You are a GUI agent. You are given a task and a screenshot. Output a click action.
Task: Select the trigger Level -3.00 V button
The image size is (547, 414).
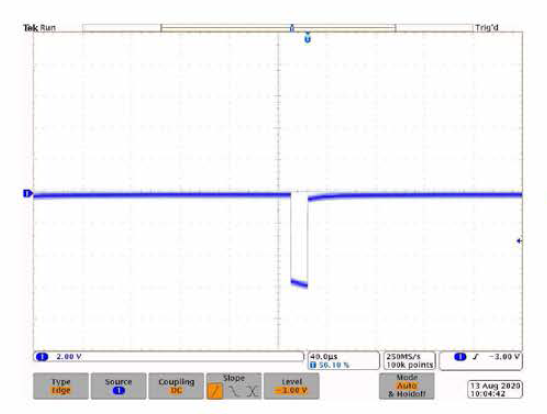[x=292, y=386]
